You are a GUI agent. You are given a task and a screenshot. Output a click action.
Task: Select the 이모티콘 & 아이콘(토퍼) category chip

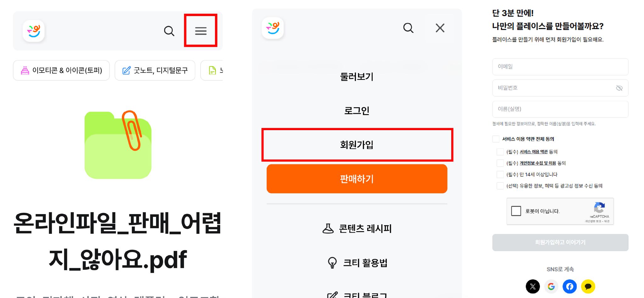point(61,70)
